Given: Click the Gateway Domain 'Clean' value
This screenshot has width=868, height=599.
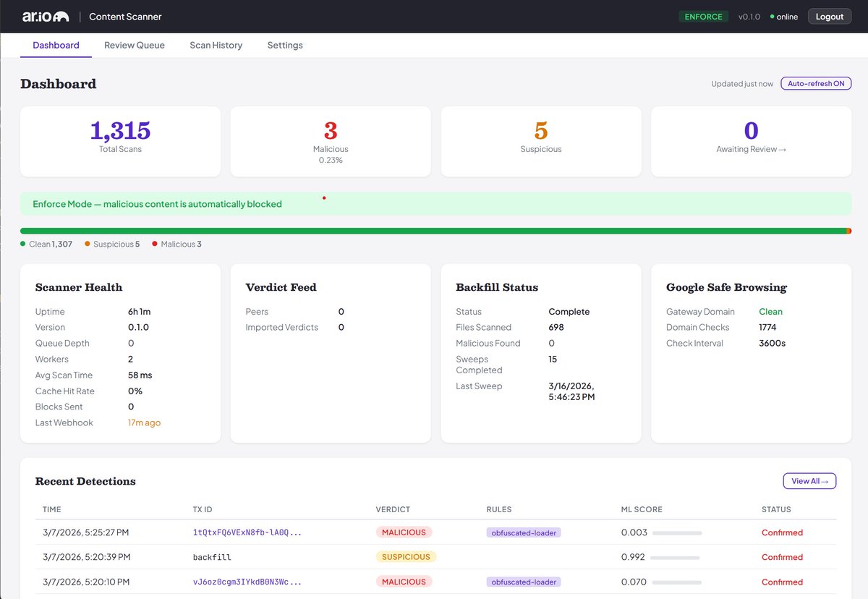Looking at the screenshot, I should click(x=770, y=312).
